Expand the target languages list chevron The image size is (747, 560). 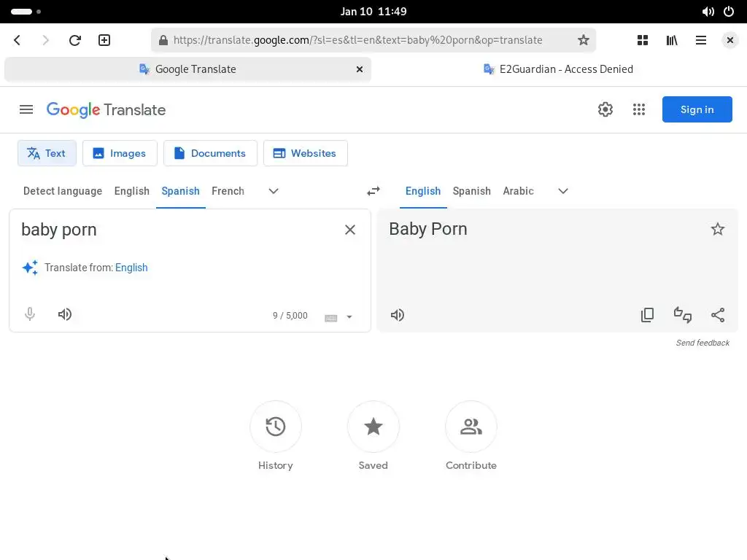click(563, 191)
